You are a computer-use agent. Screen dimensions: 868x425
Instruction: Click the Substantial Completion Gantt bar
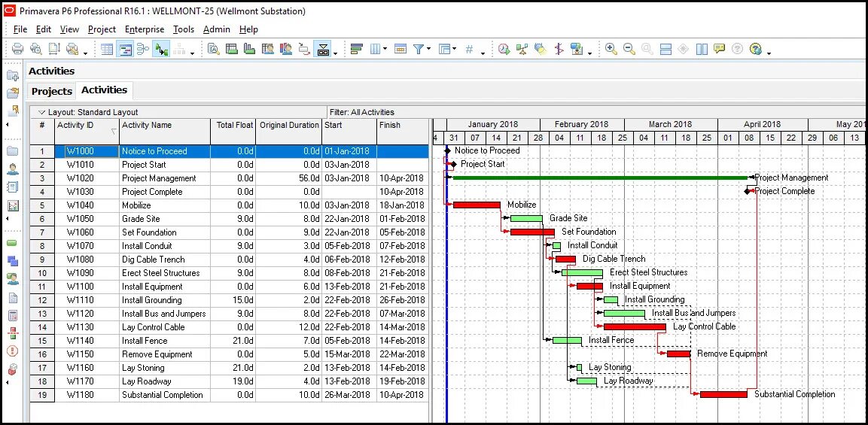click(723, 394)
